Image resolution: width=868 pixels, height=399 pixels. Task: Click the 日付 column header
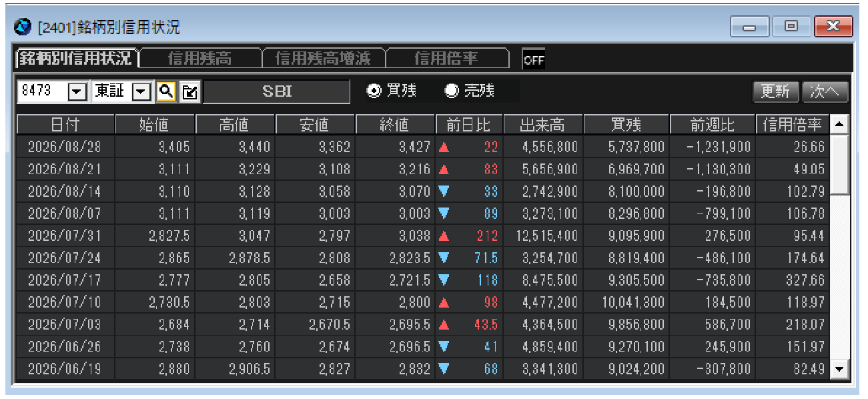click(x=65, y=124)
